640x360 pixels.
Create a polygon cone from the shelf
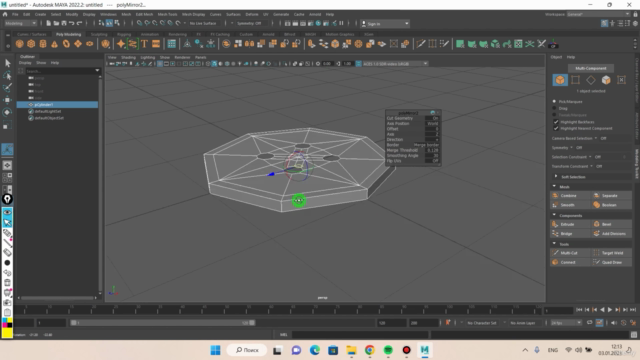pyautogui.click(x=54, y=44)
